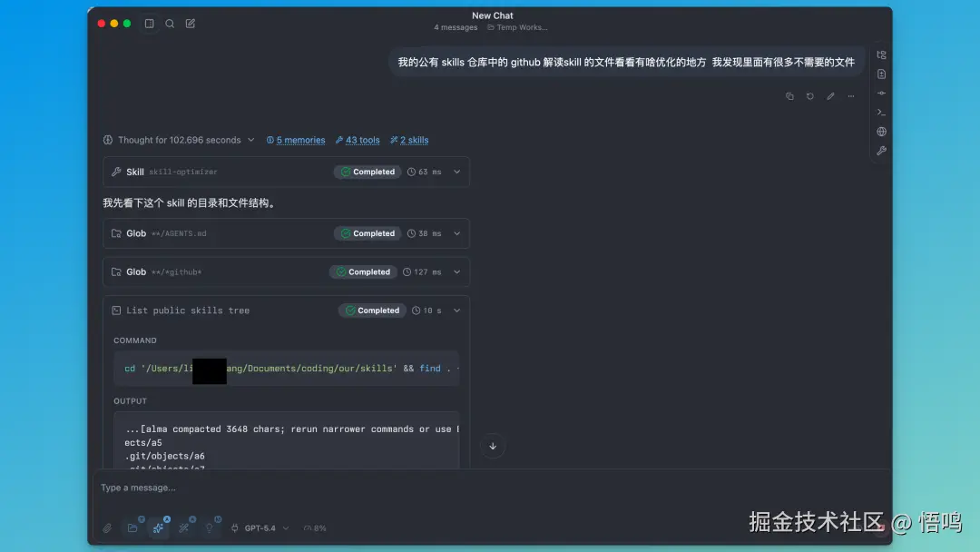
Task: Select the globe icon on the right sidebar
Action: (880, 131)
